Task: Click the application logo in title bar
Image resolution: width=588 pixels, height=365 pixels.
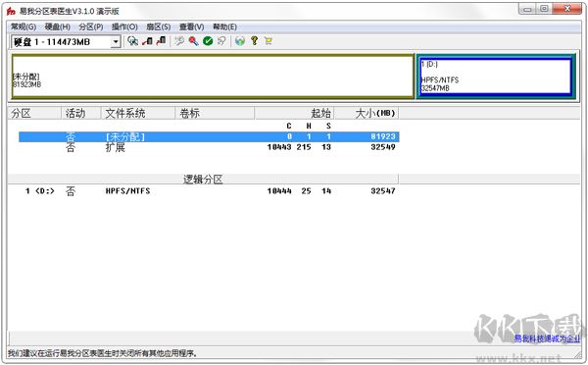Action: point(11,11)
